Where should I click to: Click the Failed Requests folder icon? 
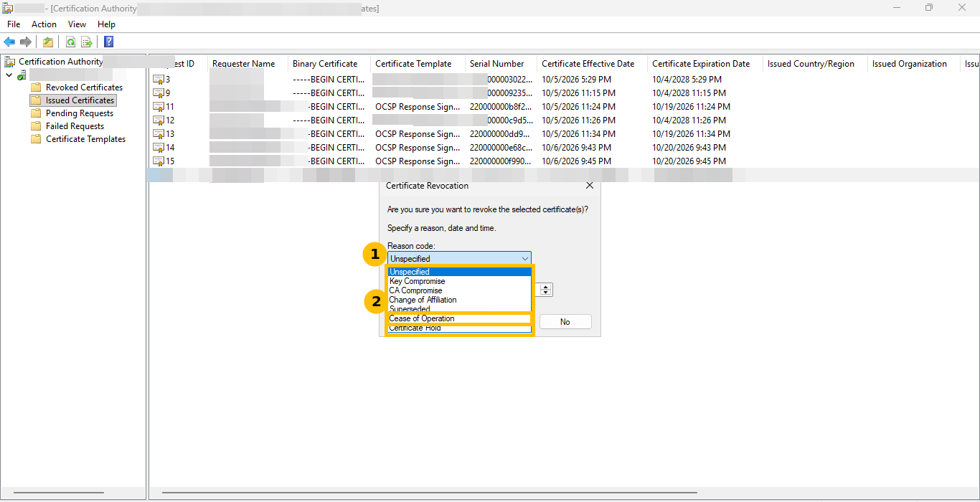pyautogui.click(x=36, y=126)
